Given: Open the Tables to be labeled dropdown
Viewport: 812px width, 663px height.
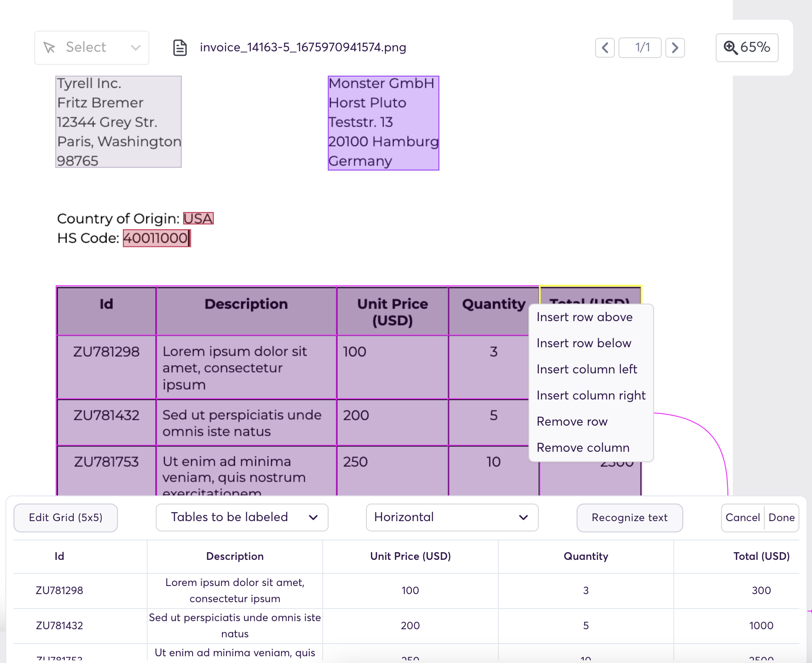Looking at the screenshot, I should (x=242, y=518).
